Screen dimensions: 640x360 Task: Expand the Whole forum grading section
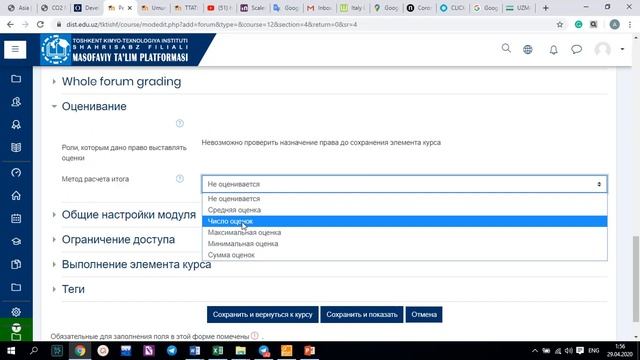pos(121,82)
